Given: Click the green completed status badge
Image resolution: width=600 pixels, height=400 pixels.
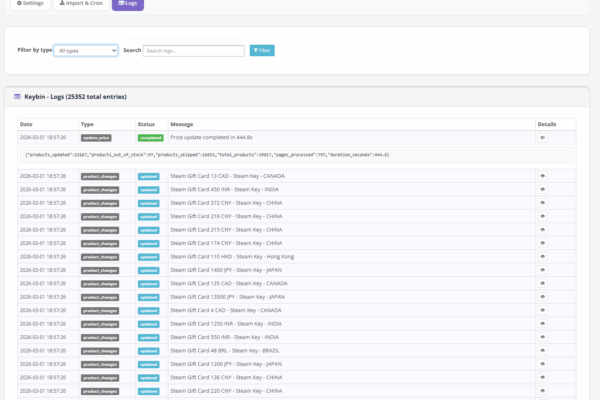Looking at the screenshot, I should 150,137.
